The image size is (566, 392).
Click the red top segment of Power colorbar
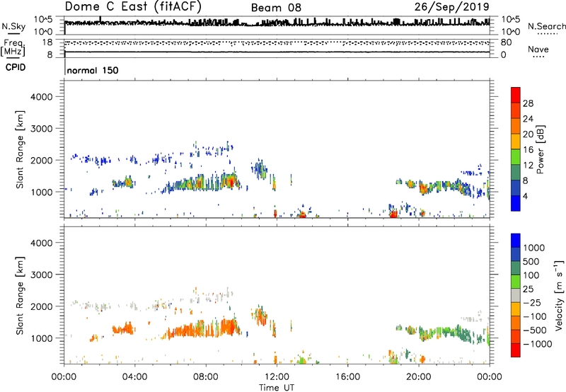pyautogui.click(x=516, y=95)
